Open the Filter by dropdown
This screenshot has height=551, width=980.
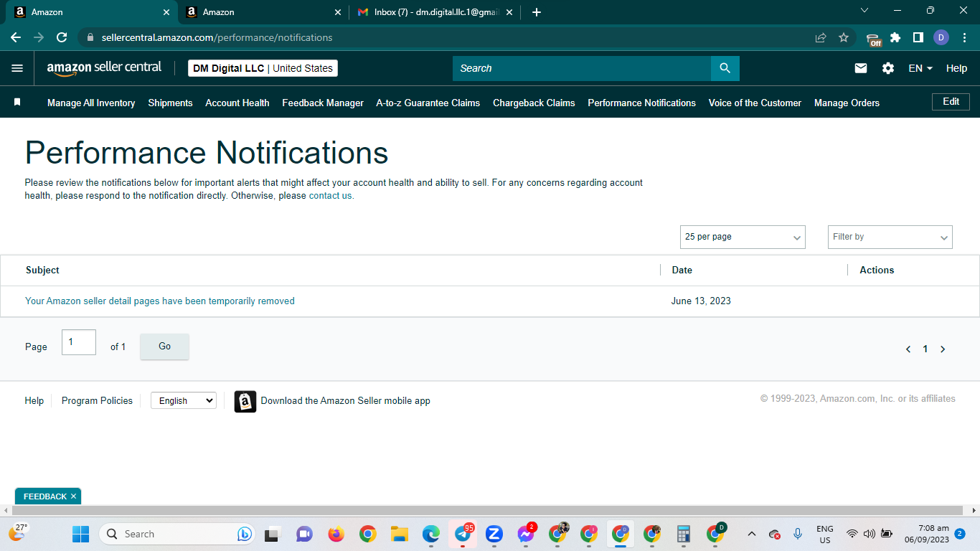point(890,237)
